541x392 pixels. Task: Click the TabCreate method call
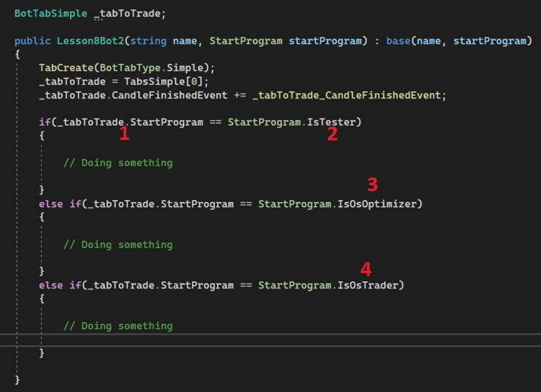pos(66,68)
